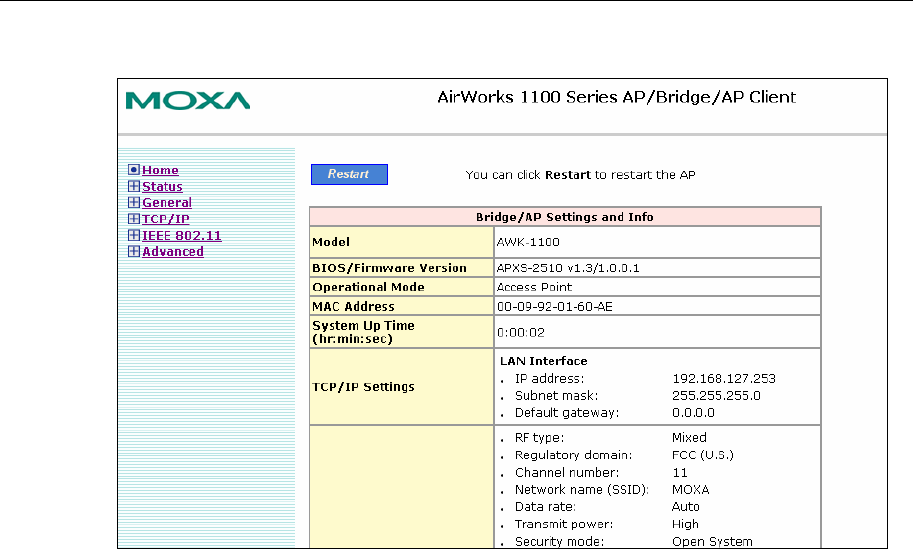
Task: Select the Access Point operational mode value
Action: click(534, 287)
